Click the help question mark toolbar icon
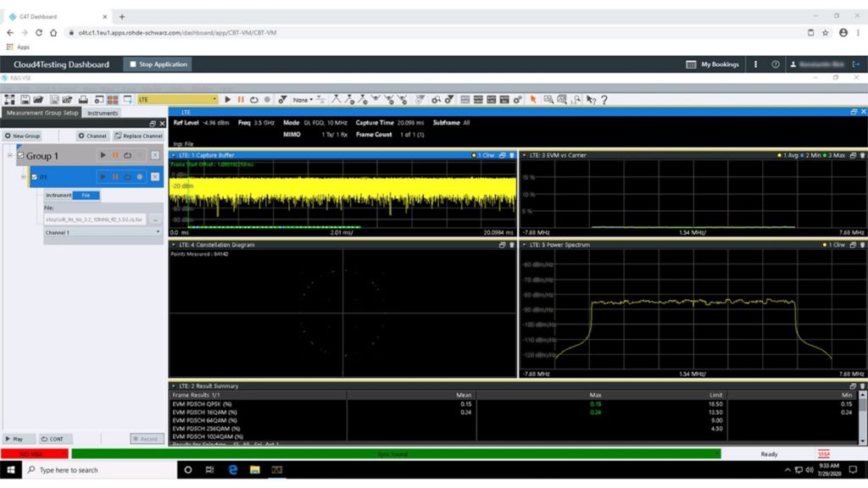 coord(604,100)
